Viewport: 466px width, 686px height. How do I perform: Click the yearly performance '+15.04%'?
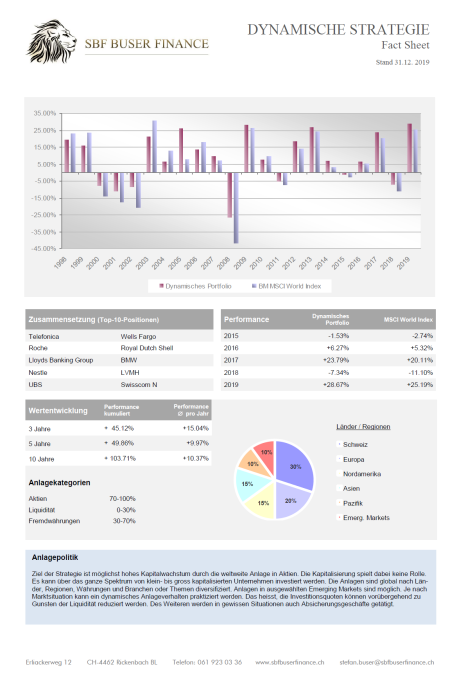pos(196,428)
